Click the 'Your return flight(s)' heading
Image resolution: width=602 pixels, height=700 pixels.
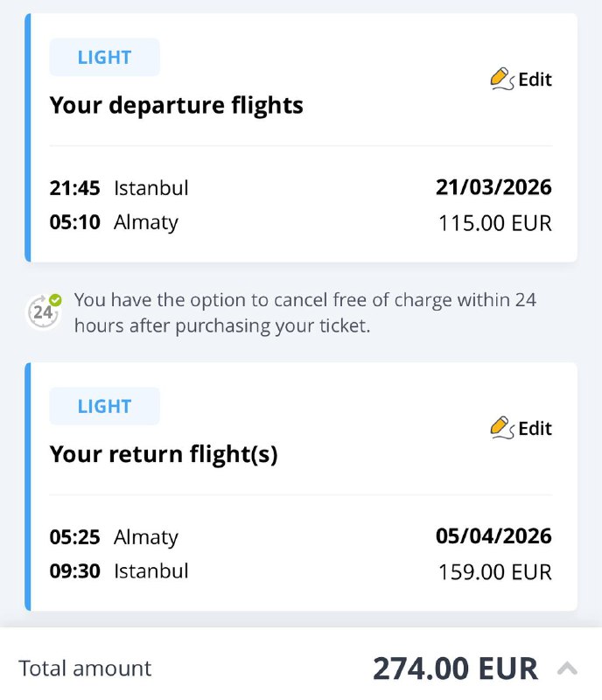coord(164,454)
